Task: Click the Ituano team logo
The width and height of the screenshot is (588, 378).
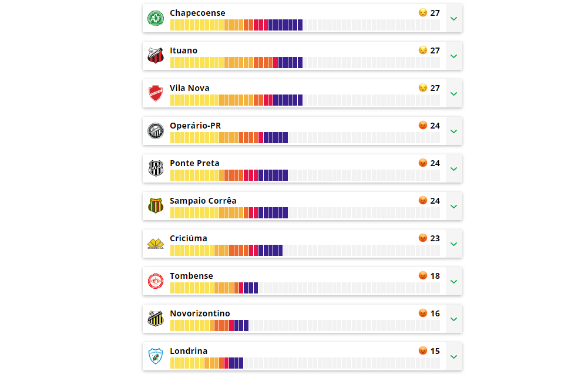Action: (x=156, y=56)
